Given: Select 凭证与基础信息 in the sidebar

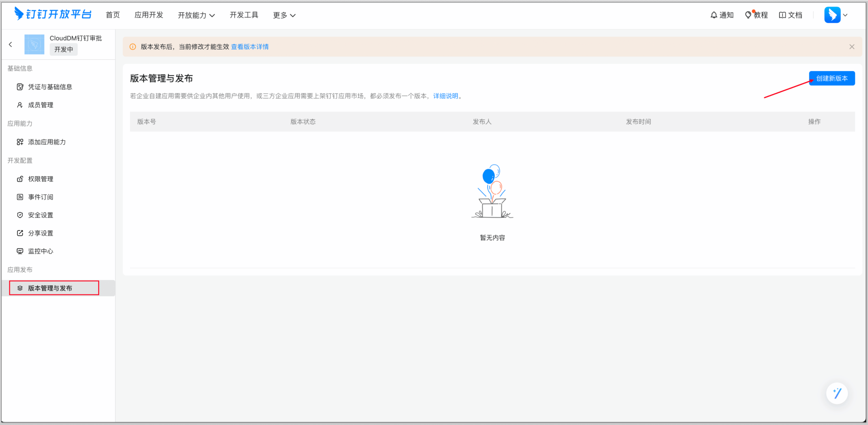Looking at the screenshot, I should (50, 87).
